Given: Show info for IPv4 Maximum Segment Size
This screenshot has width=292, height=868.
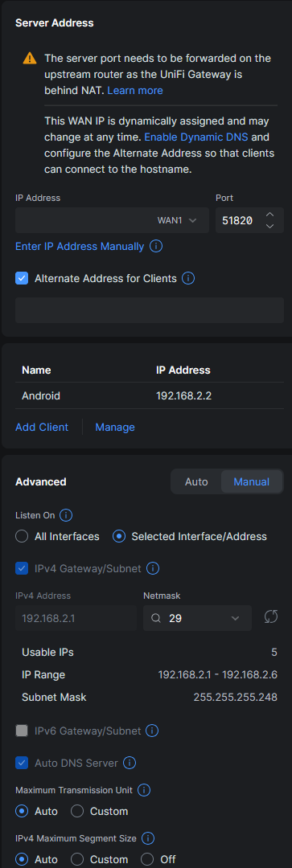Looking at the screenshot, I should point(148,838).
